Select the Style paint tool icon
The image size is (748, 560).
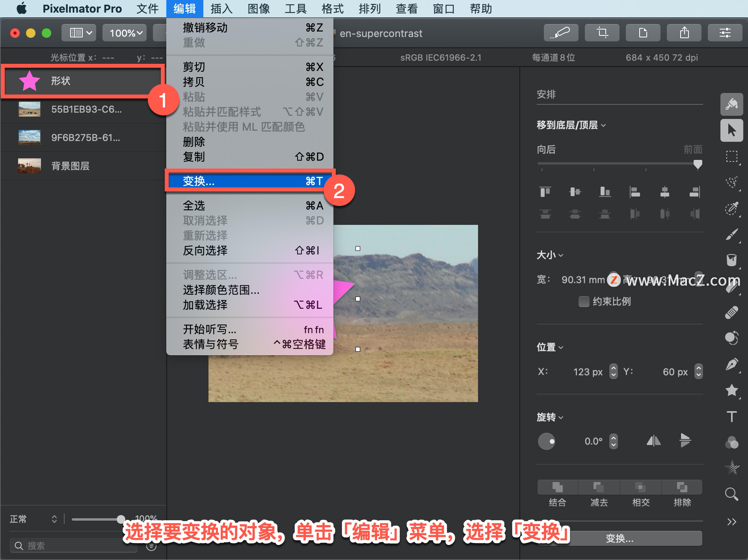click(x=732, y=104)
